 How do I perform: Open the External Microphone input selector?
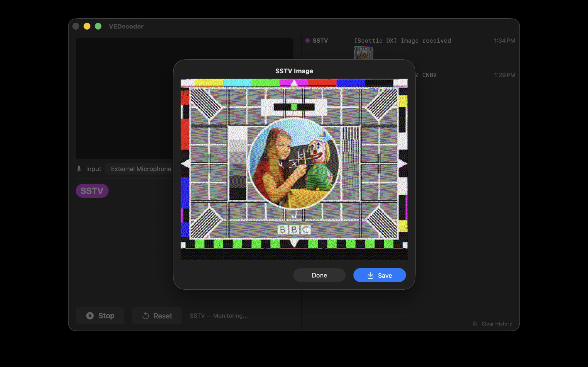pos(141,169)
